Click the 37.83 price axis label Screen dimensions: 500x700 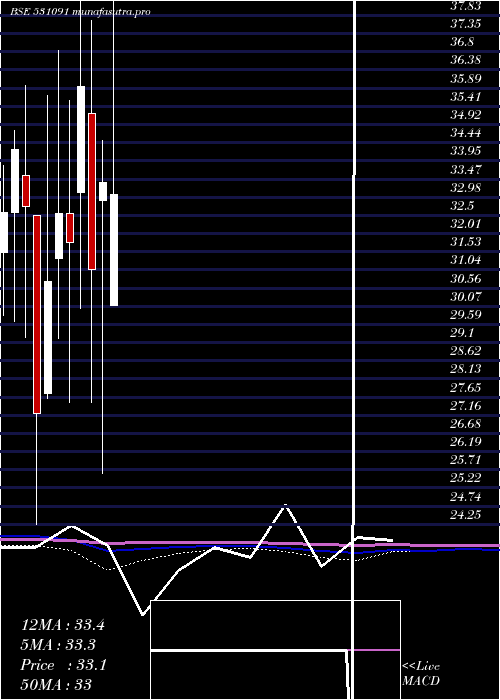[466, 6]
